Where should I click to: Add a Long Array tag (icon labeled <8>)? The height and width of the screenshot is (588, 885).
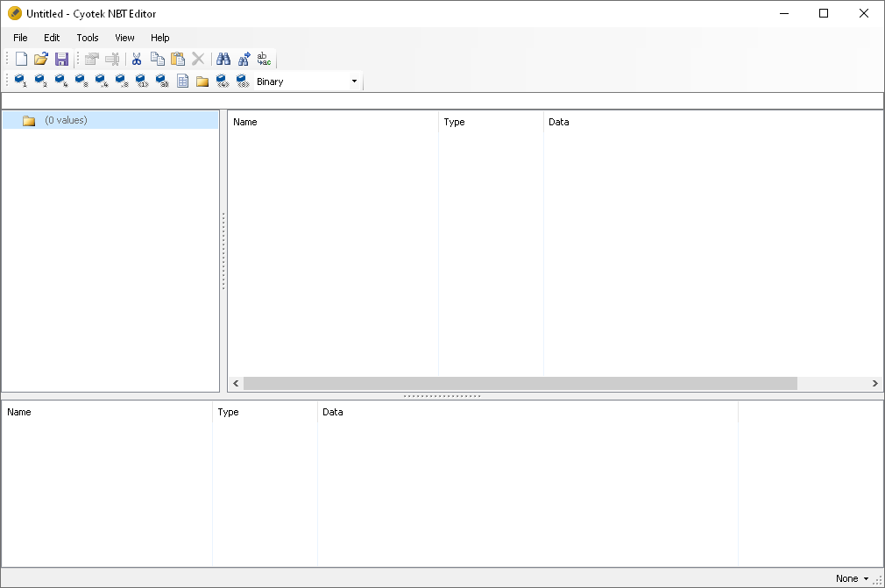pos(243,81)
